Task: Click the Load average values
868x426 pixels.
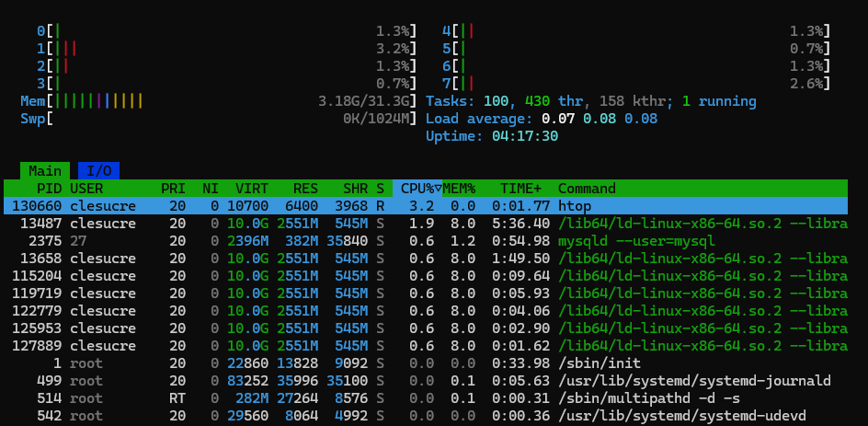Action: (600, 119)
